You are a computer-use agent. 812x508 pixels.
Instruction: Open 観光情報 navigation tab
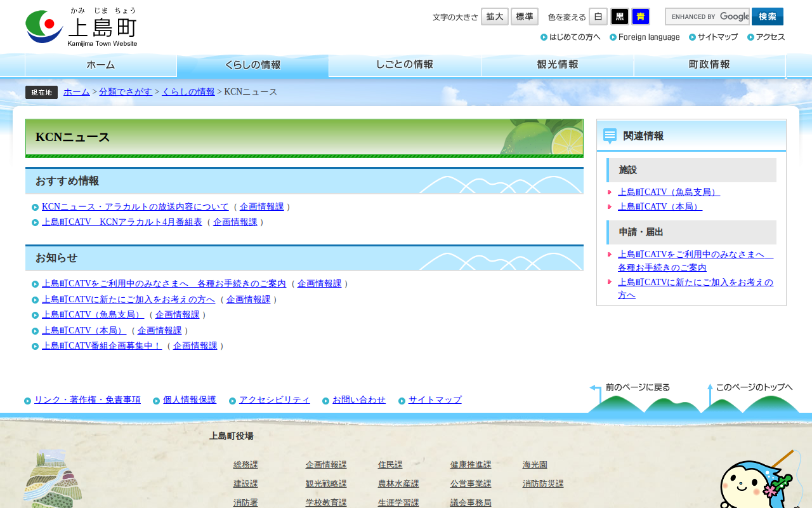click(558, 65)
